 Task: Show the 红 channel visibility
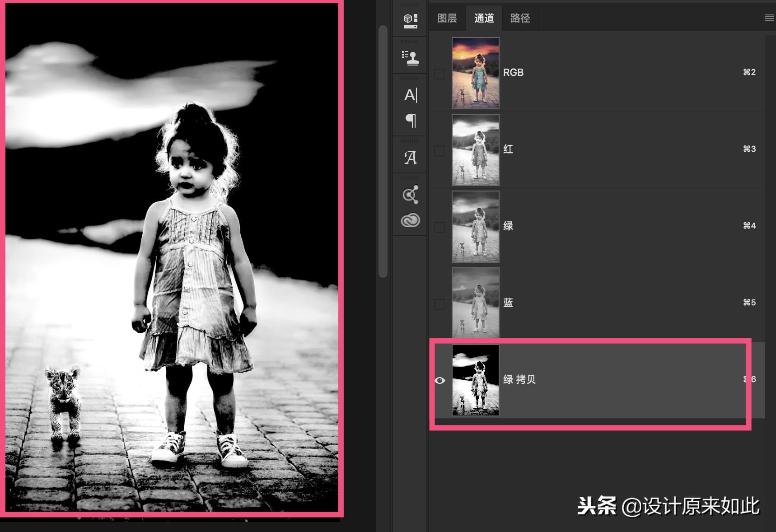tap(439, 150)
